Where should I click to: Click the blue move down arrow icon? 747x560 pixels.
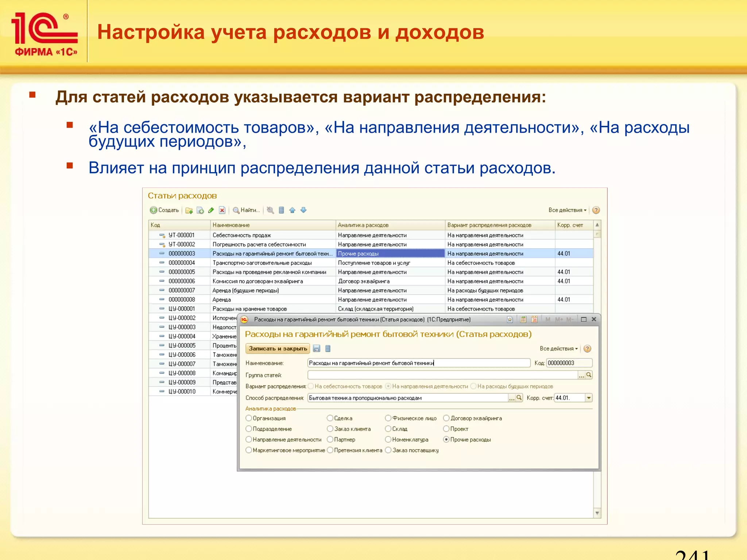(x=303, y=210)
